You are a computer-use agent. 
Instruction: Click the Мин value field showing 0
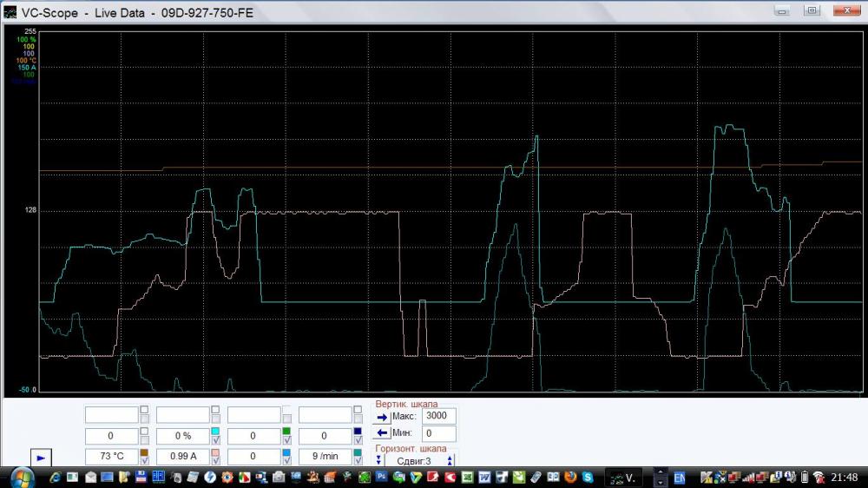pos(438,433)
